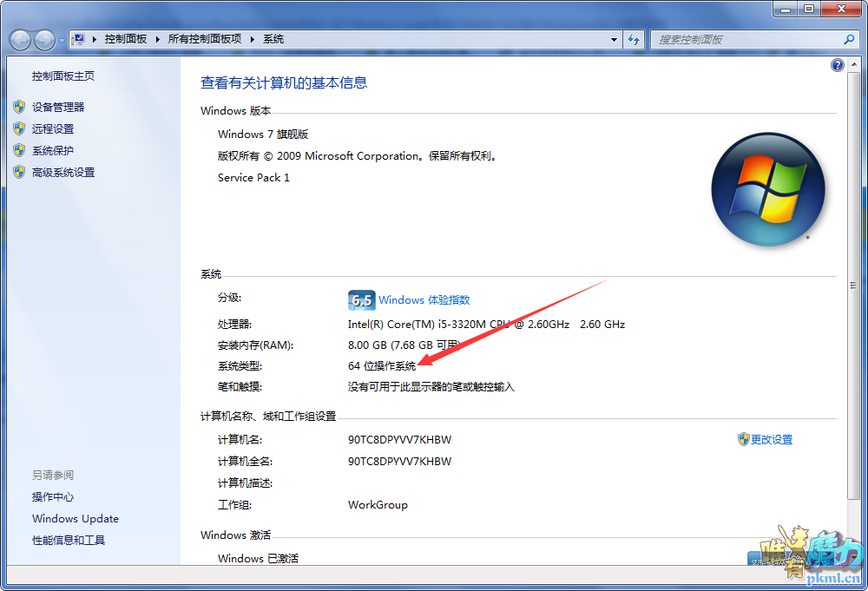Image resolution: width=868 pixels, height=591 pixels.
Task: Open the recent pages dropdown arrow
Action: (x=62, y=40)
